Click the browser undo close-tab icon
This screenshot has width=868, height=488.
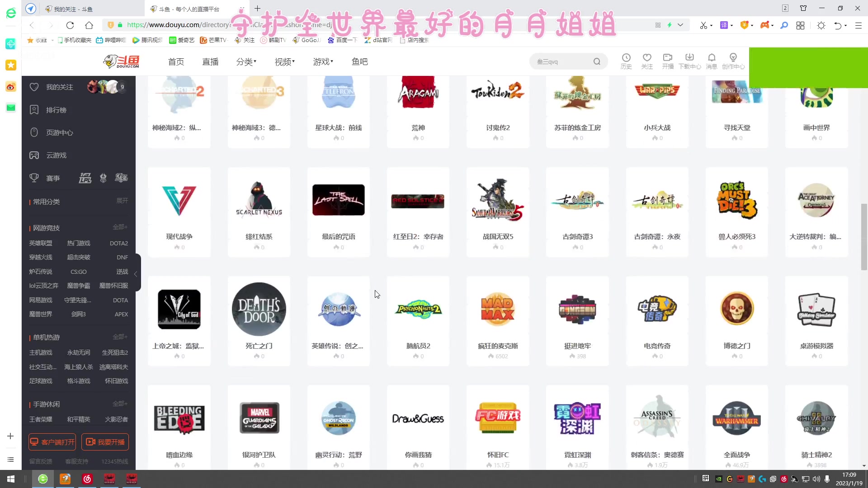click(838, 25)
